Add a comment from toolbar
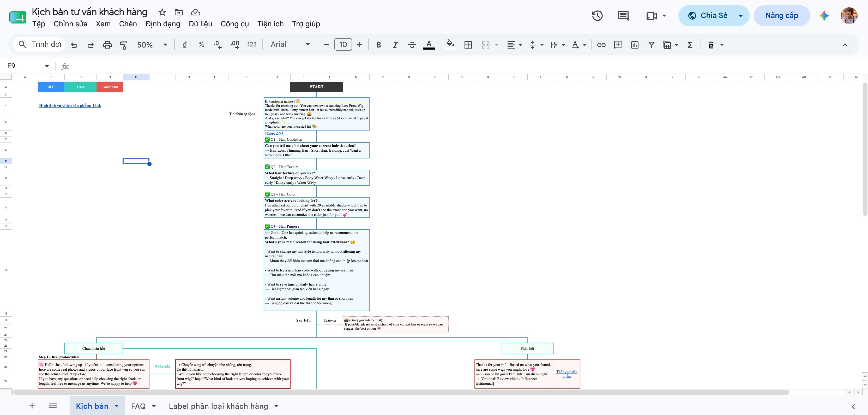The image size is (868, 415). pyautogui.click(x=618, y=45)
